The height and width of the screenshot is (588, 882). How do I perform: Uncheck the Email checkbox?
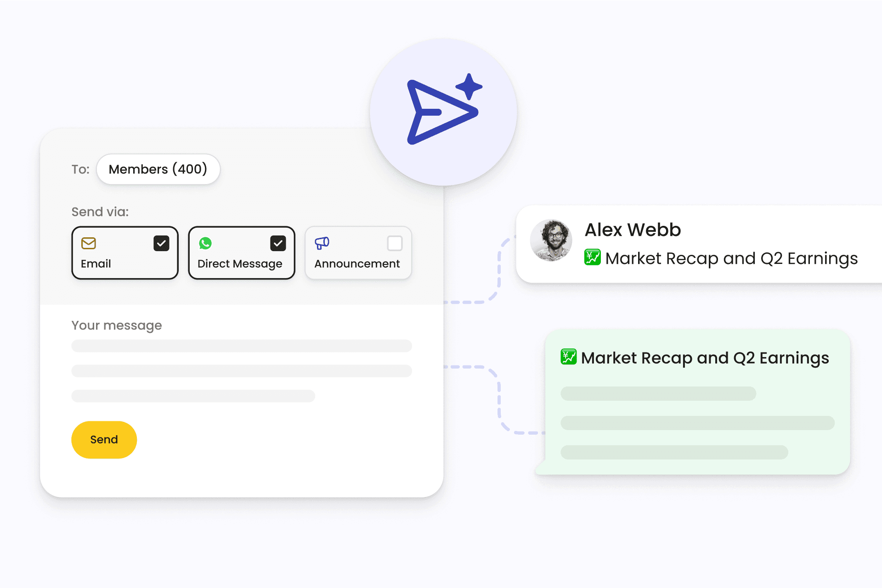pyautogui.click(x=161, y=243)
